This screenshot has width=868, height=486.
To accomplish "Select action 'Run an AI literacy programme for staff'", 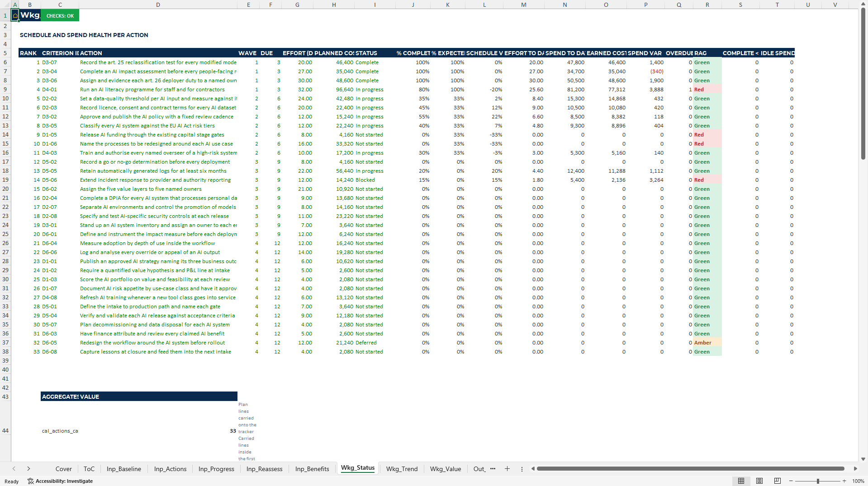I will [x=158, y=90].
